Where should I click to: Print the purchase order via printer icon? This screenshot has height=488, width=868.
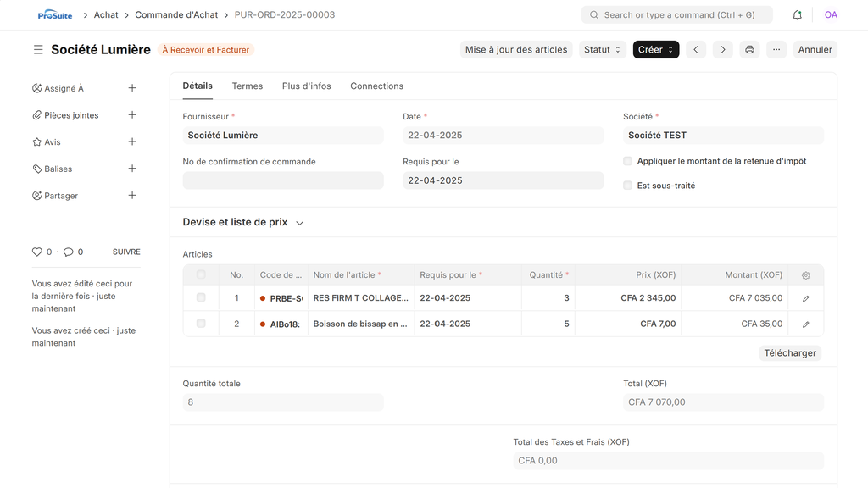click(x=749, y=49)
